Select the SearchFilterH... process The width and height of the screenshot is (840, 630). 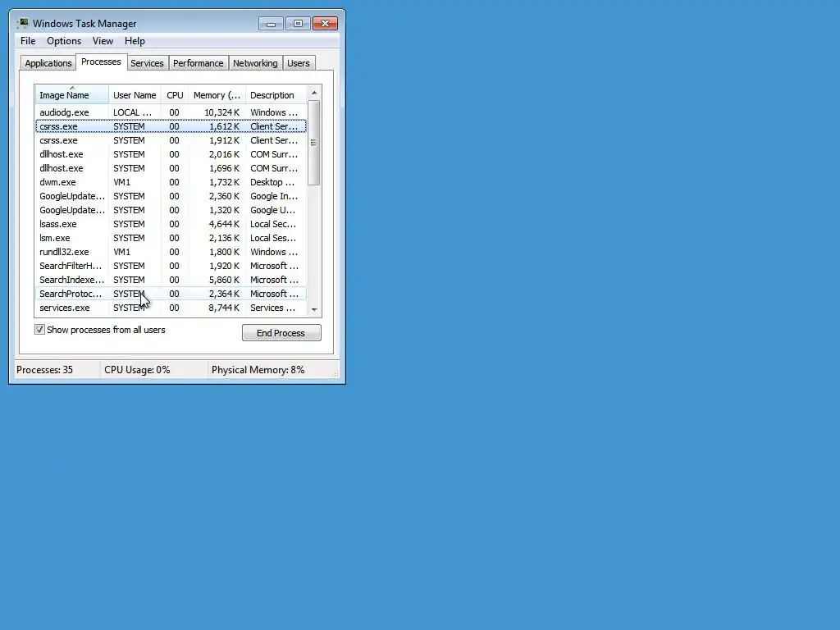(171, 266)
